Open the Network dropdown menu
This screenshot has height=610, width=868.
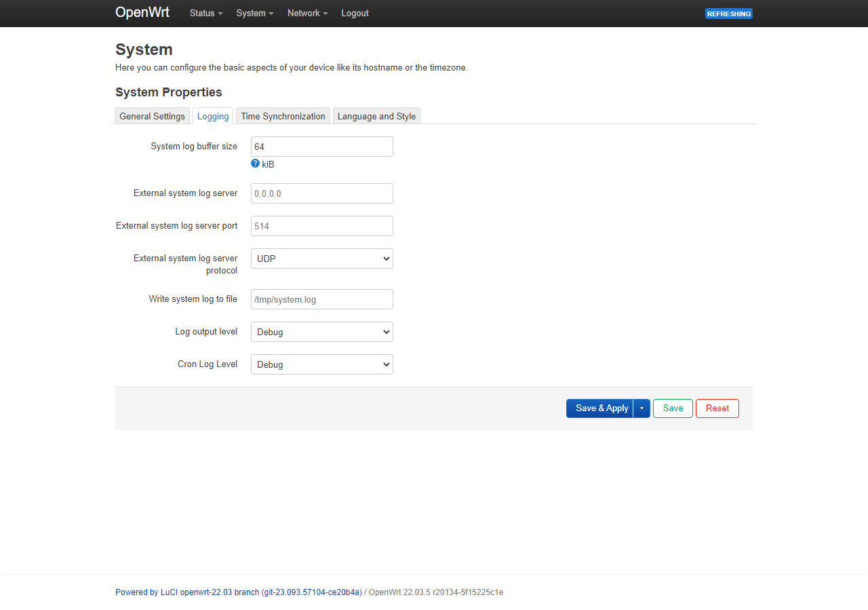pos(307,14)
